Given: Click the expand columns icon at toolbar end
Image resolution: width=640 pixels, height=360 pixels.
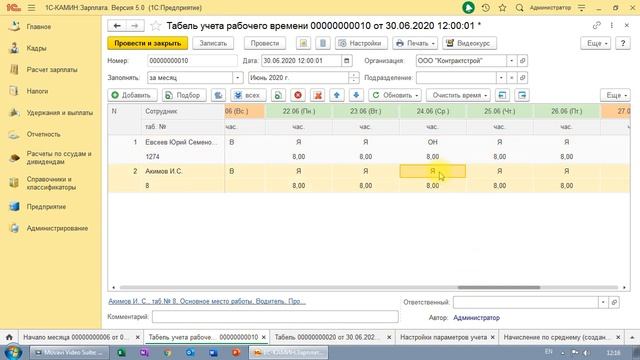Looking at the screenshot, I should 522,95.
